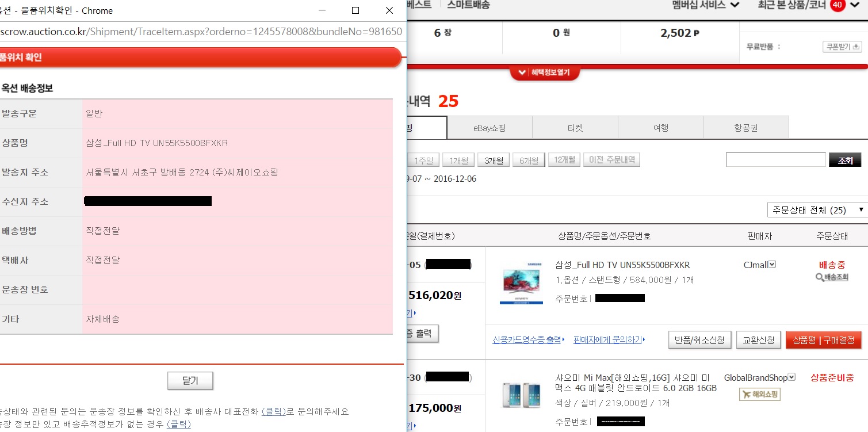The width and height of the screenshot is (868, 432).
Task: Select the 12개월 period filter
Action: (564, 160)
